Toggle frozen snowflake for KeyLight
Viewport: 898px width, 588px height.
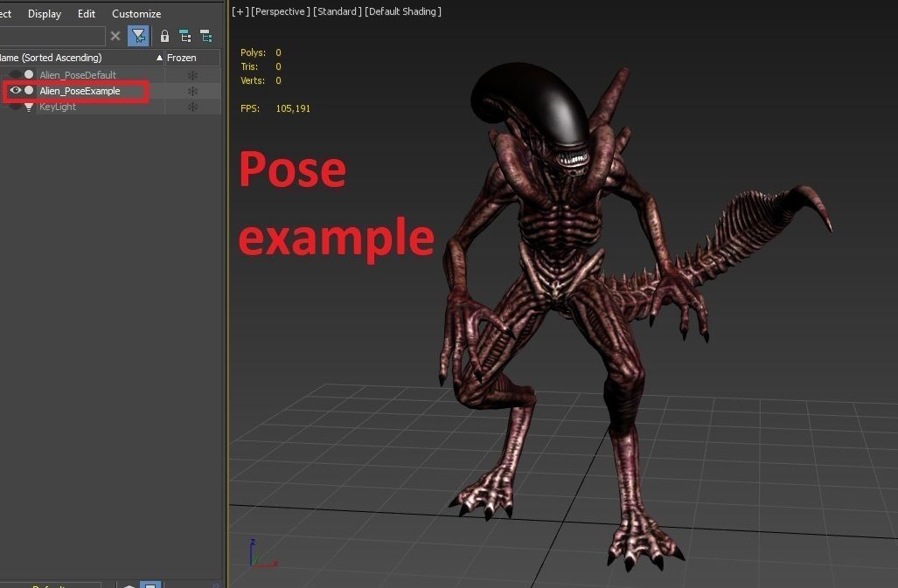(x=192, y=107)
